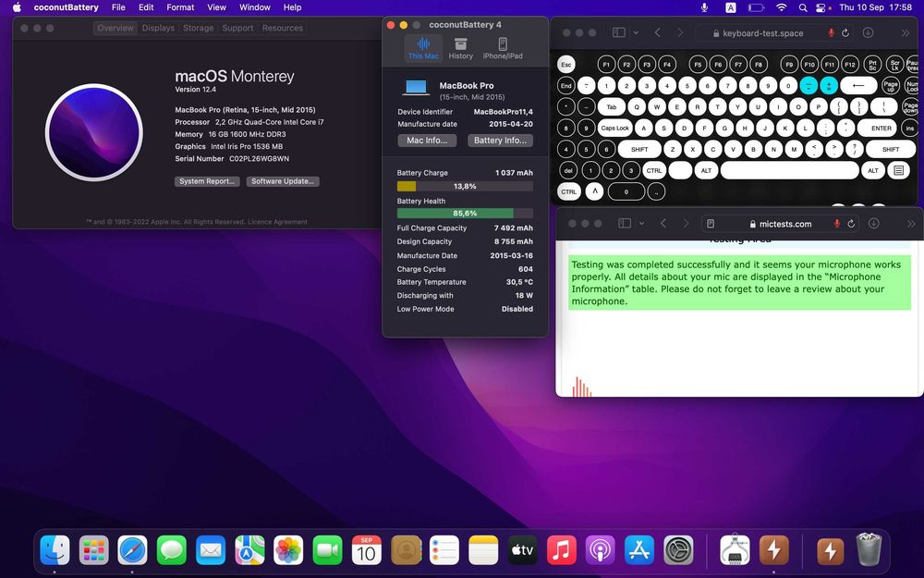Switch to This Mac tab in coconutBattery

[423, 48]
